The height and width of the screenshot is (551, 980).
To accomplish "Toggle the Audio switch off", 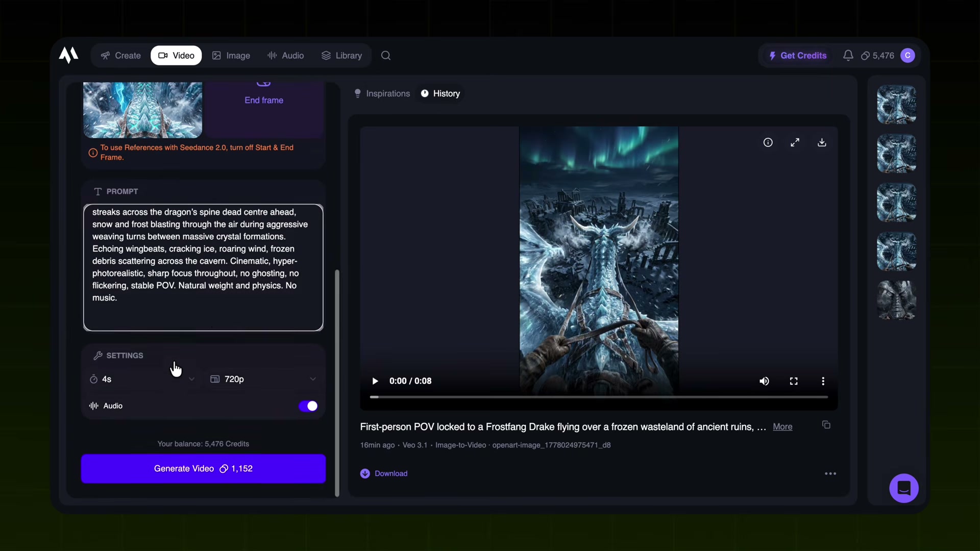I will click(x=308, y=406).
